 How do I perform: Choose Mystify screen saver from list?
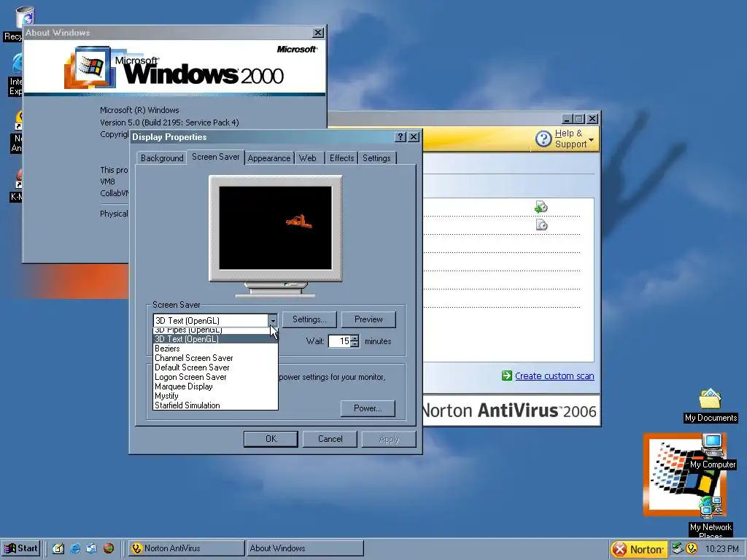click(215, 396)
